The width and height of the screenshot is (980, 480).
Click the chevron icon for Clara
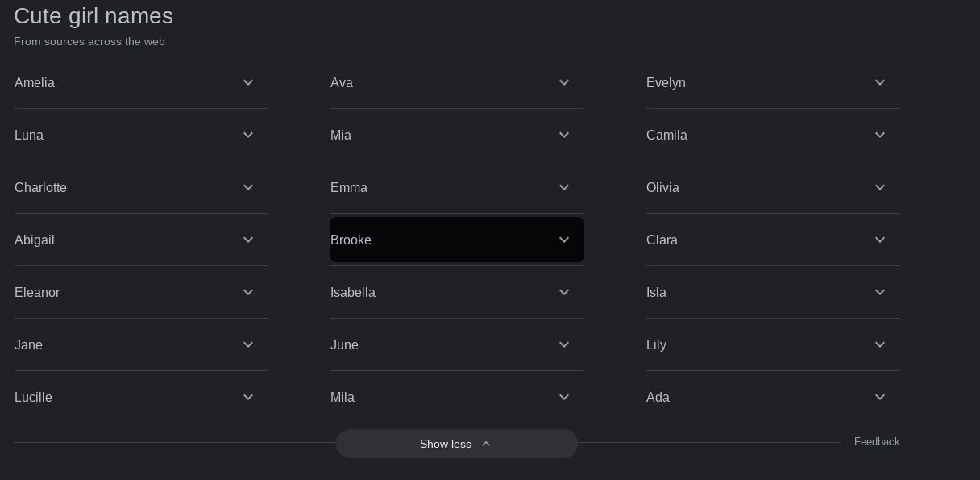880,240
